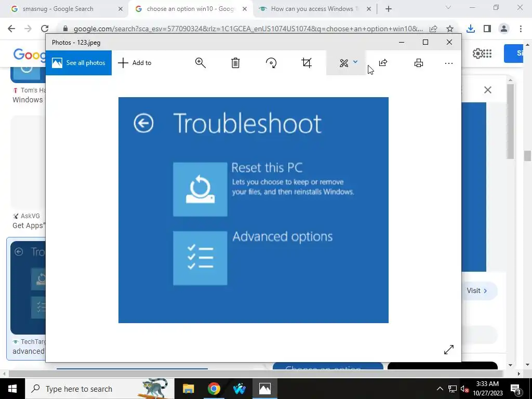Open the notification center icon

(x=516, y=389)
